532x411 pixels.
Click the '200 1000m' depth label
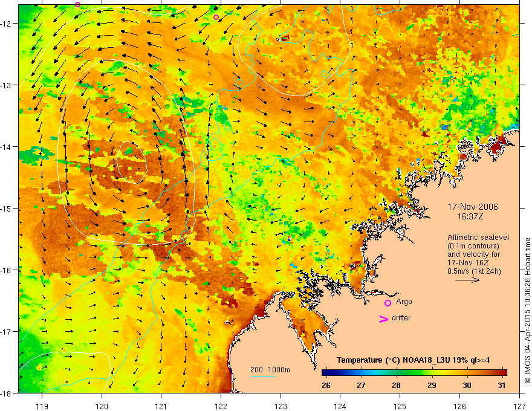(270, 370)
